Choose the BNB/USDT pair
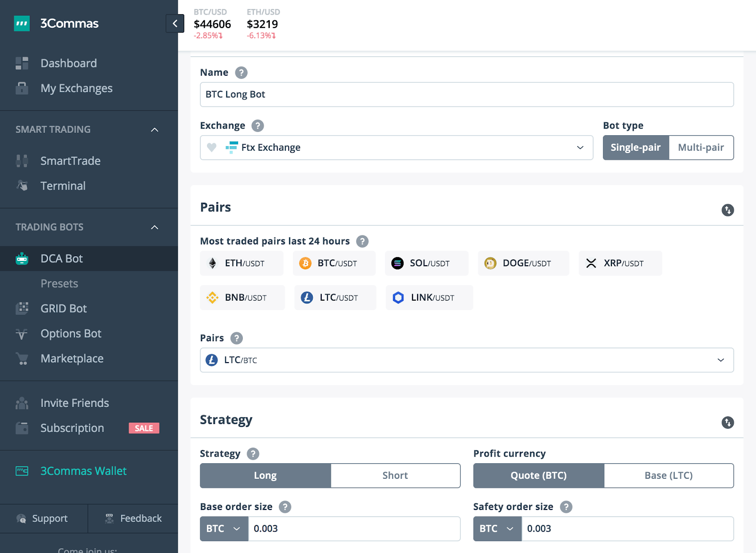 point(242,298)
